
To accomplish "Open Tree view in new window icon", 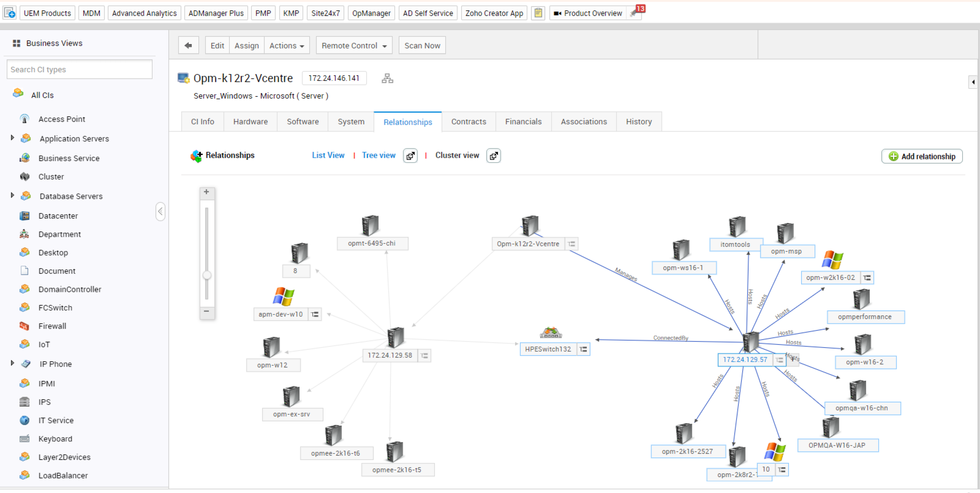I will 410,156.
